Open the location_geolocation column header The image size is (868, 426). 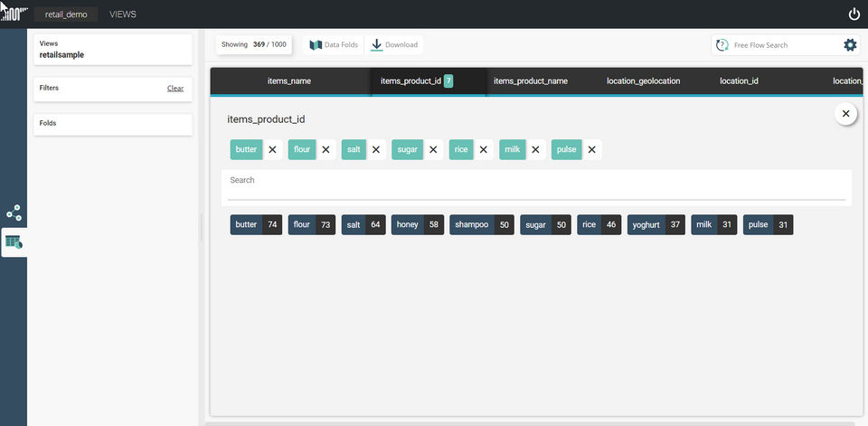click(x=643, y=81)
